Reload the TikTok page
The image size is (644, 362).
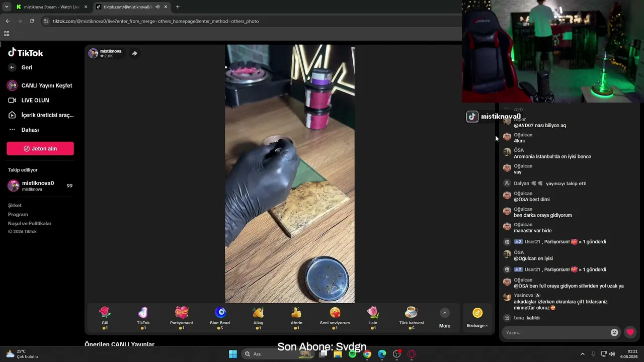(x=32, y=21)
